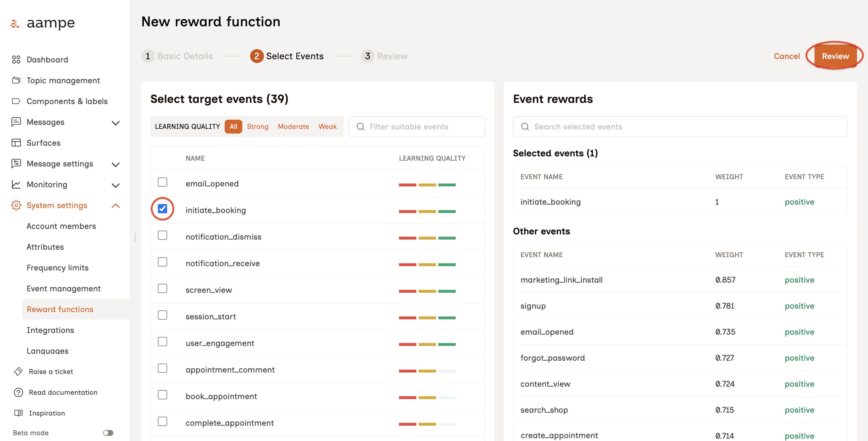Screen dimensions: 868x441
Task: Click the magnifier in Search selected events
Action: point(525,127)
